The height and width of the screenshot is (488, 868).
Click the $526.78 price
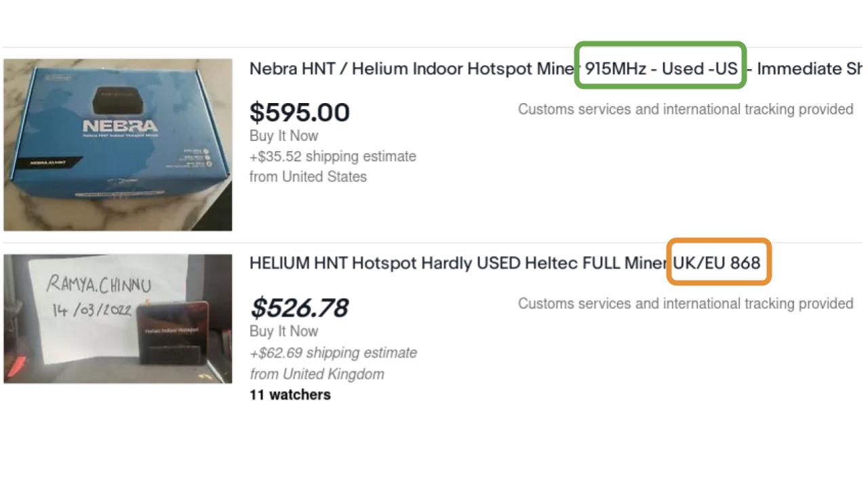point(299,308)
